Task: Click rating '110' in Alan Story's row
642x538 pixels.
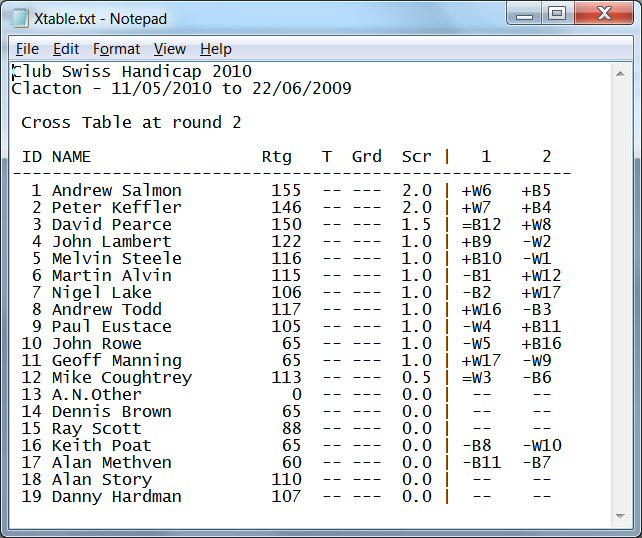Action: pos(286,479)
